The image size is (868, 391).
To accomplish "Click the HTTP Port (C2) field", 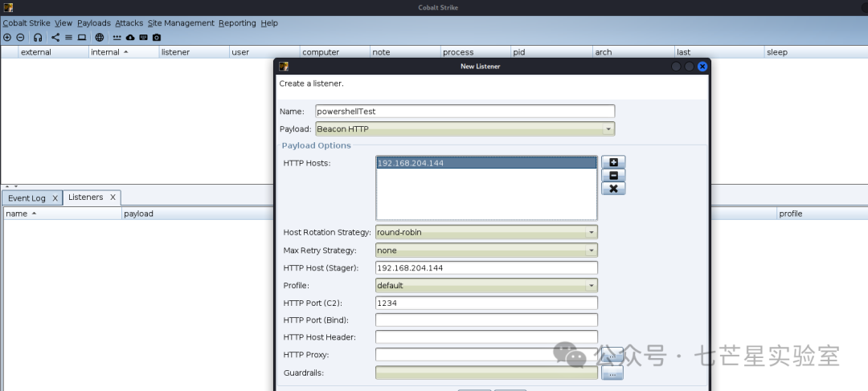I will 486,303.
